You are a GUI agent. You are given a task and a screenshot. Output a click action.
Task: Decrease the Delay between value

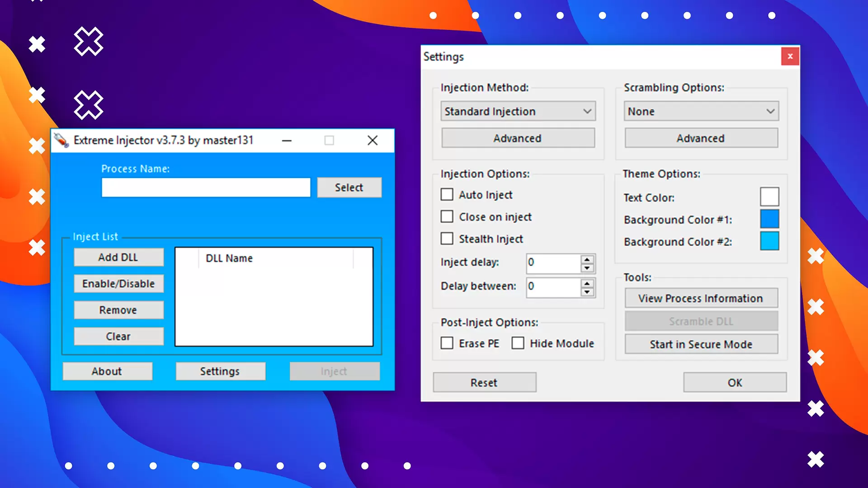tap(587, 292)
